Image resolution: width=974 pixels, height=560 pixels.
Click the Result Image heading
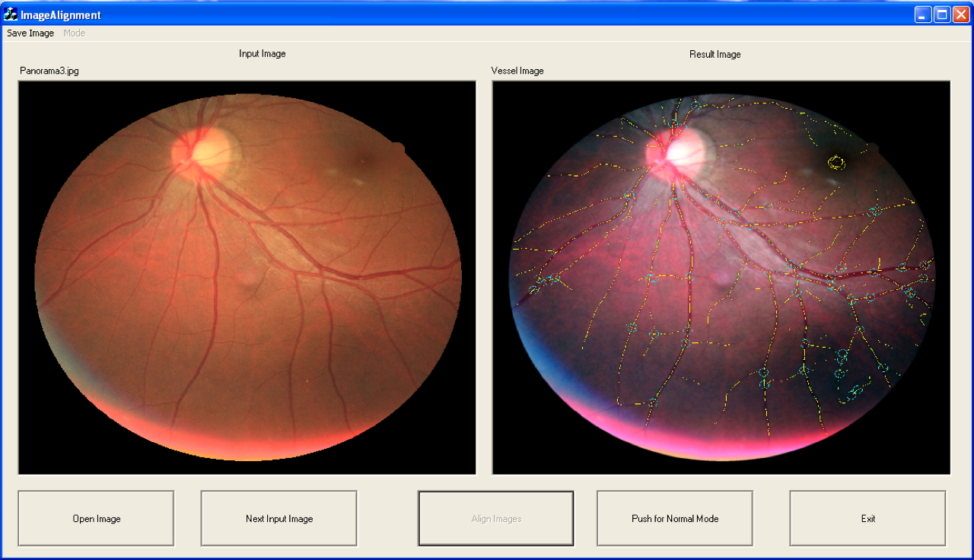715,55
